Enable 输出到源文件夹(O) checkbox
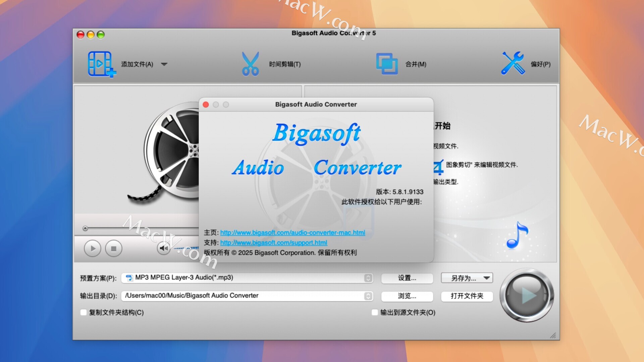 point(375,312)
